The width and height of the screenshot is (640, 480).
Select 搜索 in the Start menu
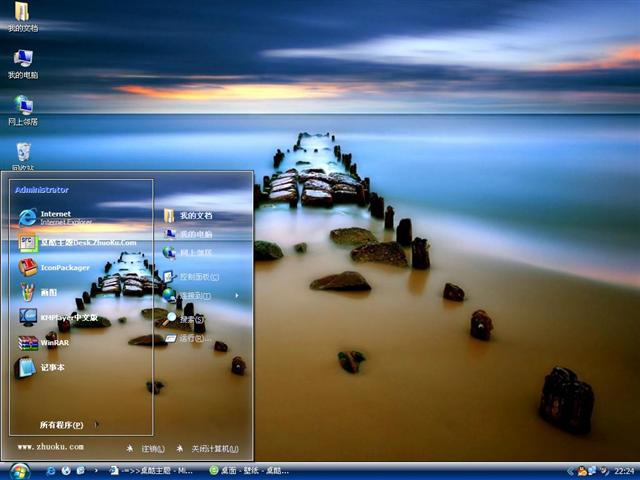pos(190,318)
